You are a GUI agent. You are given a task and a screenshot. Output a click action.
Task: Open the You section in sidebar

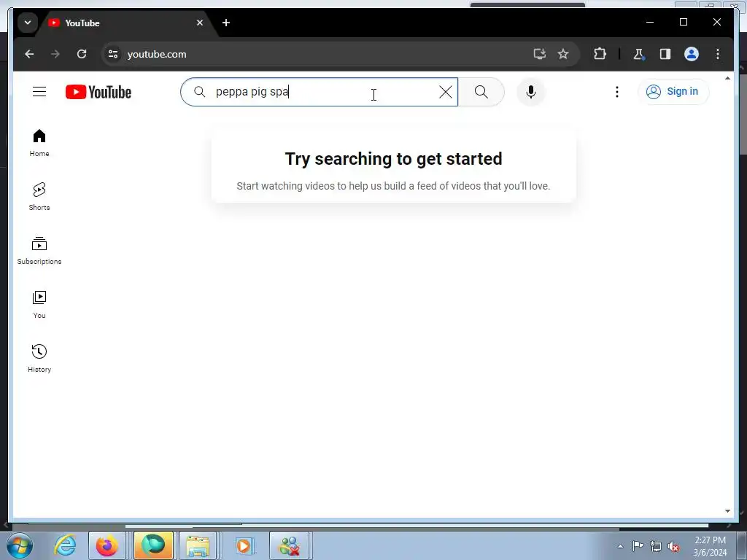point(39,305)
